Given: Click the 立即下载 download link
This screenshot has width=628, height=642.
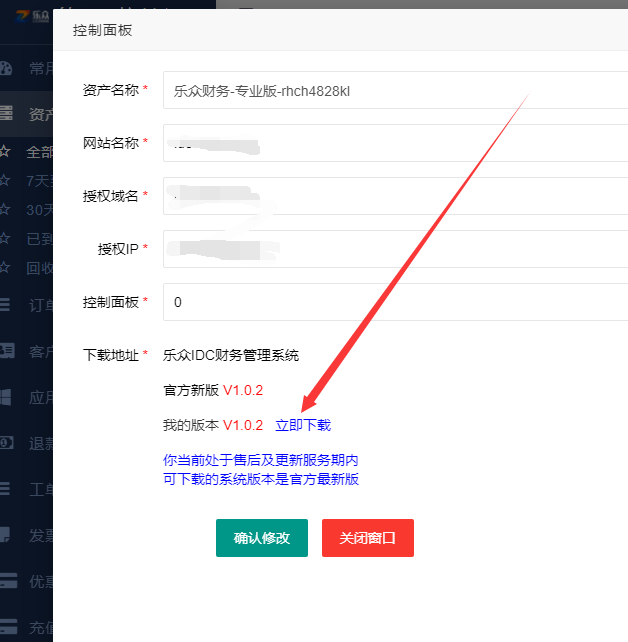Looking at the screenshot, I should pyautogui.click(x=303, y=425).
